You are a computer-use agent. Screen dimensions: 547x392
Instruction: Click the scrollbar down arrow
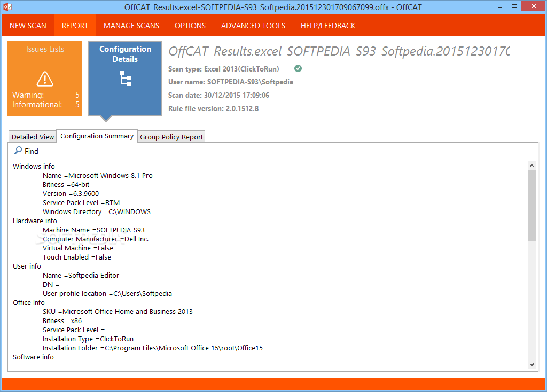point(532,363)
